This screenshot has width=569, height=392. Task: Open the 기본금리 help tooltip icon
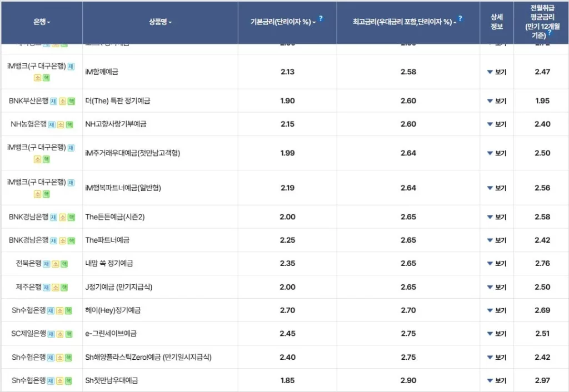321,17
